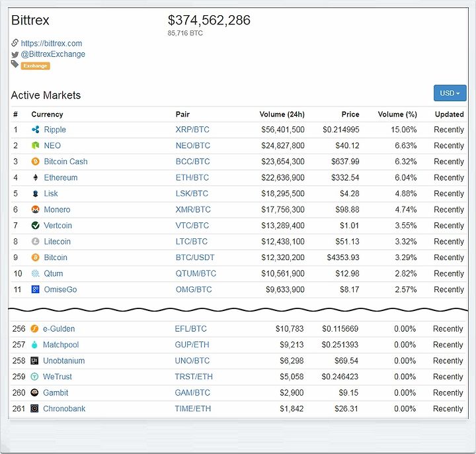Click the e-Gulden coin icon
This screenshot has height=454, width=476.
tap(34, 329)
